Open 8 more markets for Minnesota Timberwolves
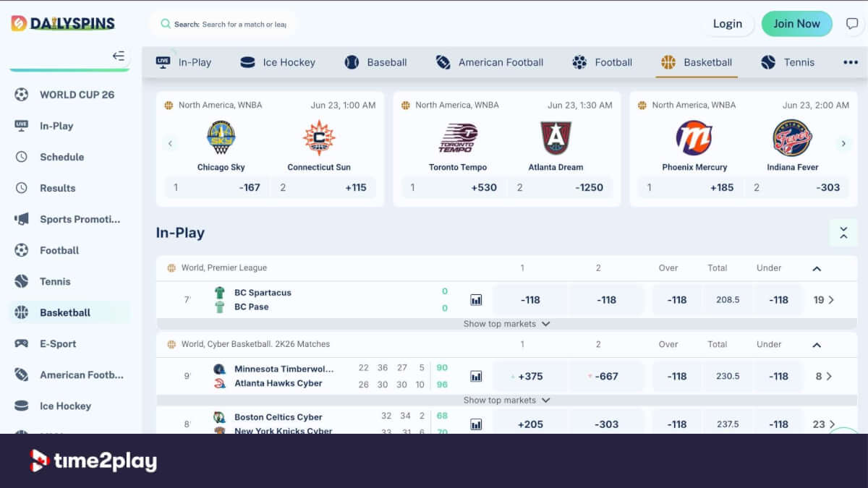This screenshot has width=868, height=488. (824, 376)
